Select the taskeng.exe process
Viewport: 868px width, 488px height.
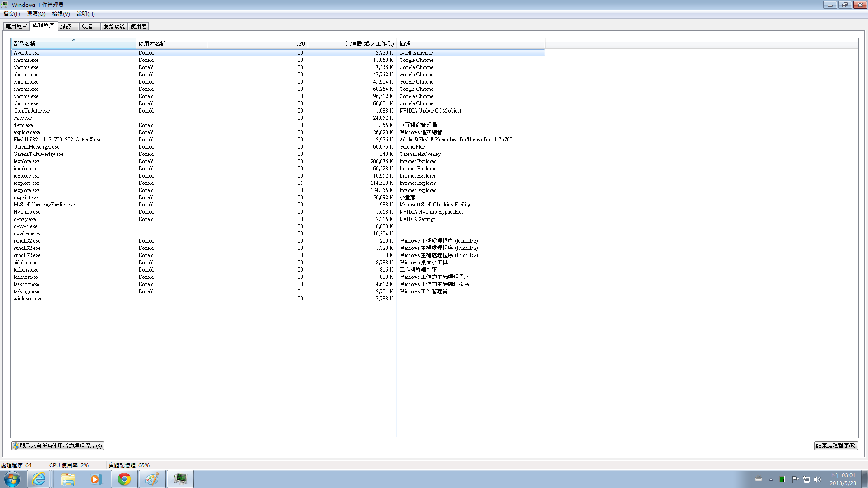tap(278, 270)
